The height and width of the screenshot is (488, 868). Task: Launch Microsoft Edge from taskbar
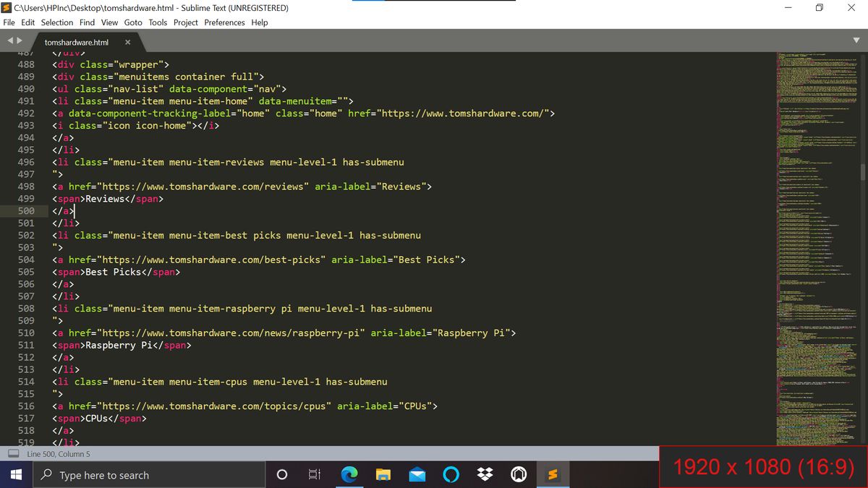click(349, 475)
